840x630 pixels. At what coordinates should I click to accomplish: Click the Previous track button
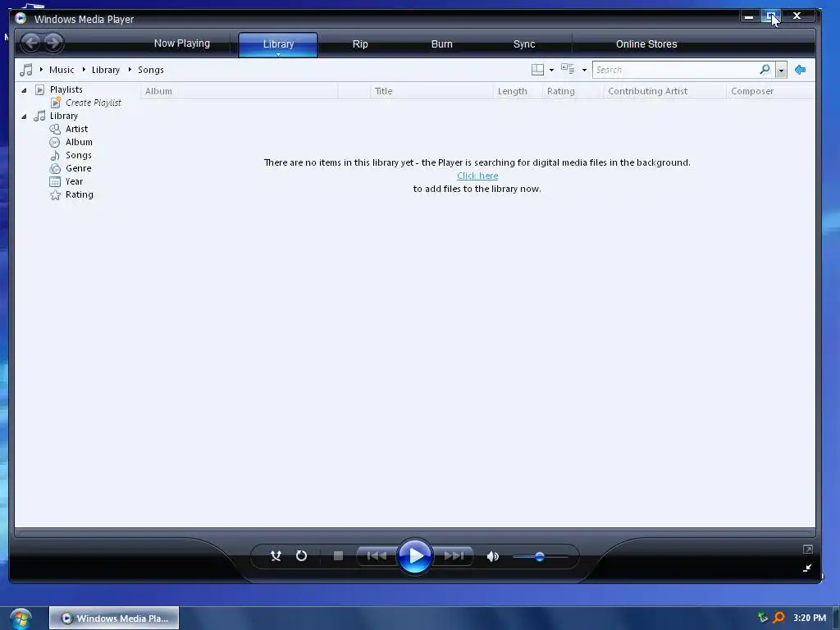(377, 556)
